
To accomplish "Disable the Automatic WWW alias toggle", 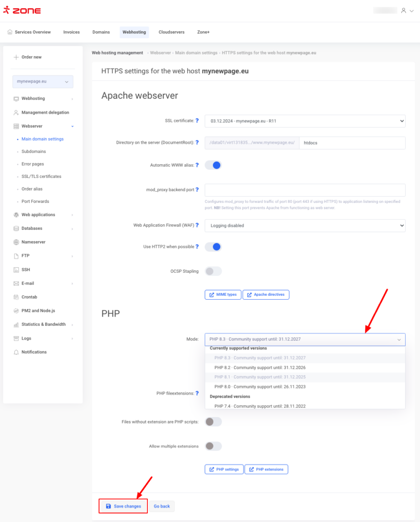I will pos(213,165).
